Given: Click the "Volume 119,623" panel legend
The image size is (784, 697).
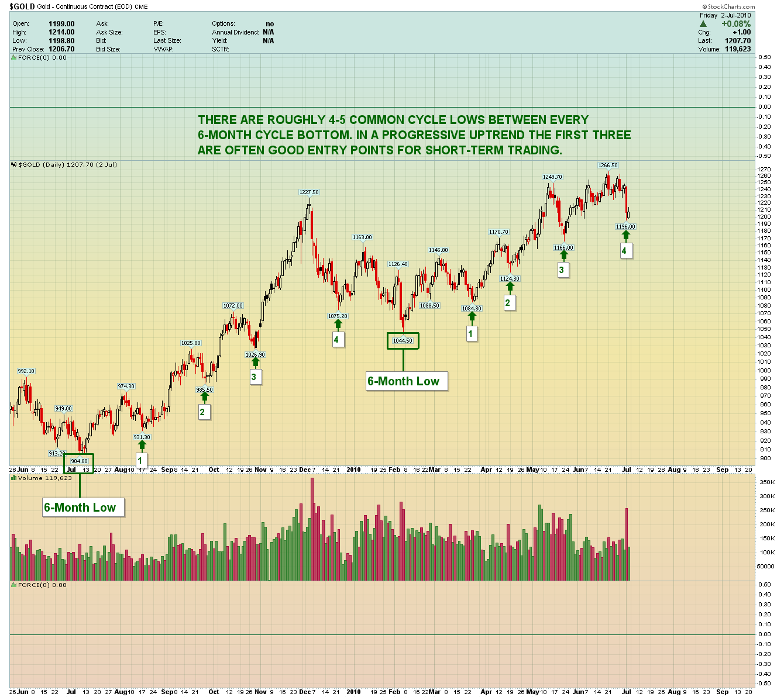Looking at the screenshot, I should click(x=45, y=478).
